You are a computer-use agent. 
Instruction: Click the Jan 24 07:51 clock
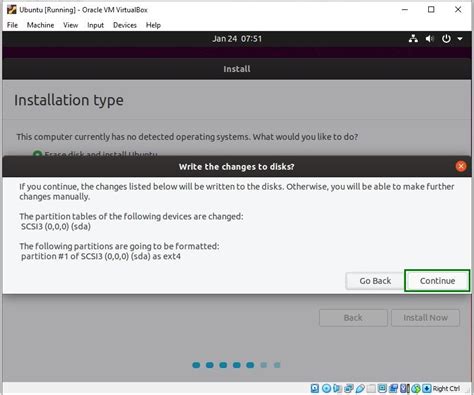click(237, 39)
